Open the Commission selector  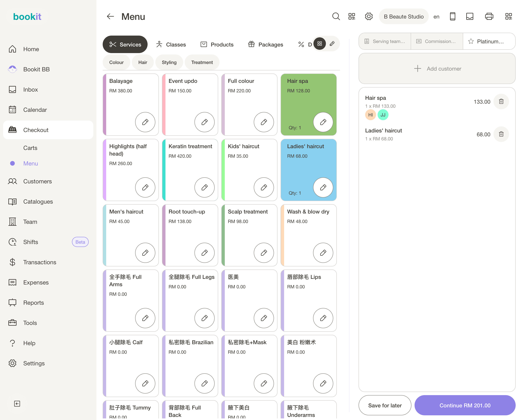[437, 41]
